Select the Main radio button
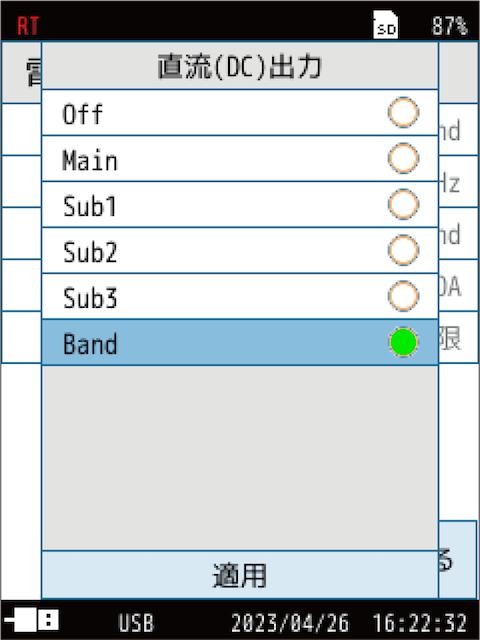Image resolution: width=480 pixels, height=640 pixels. click(403, 158)
